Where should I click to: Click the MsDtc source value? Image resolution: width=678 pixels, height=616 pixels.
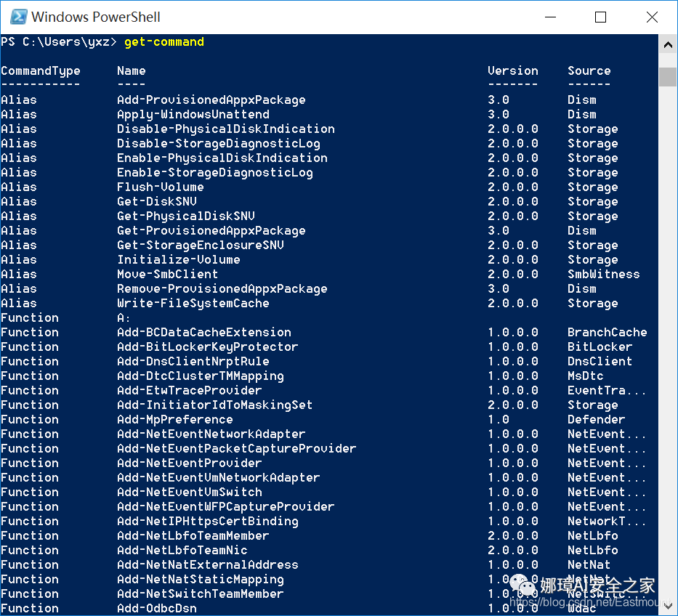click(586, 376)
